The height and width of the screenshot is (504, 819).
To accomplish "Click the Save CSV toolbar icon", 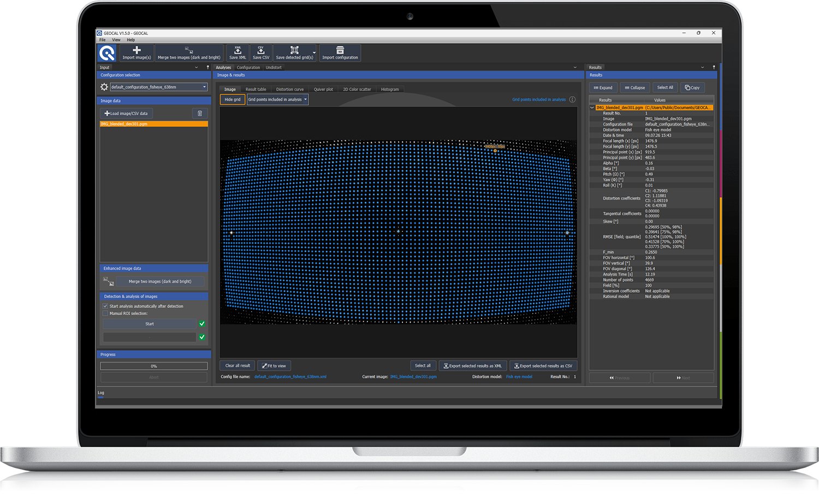I will tap(260, 50).
